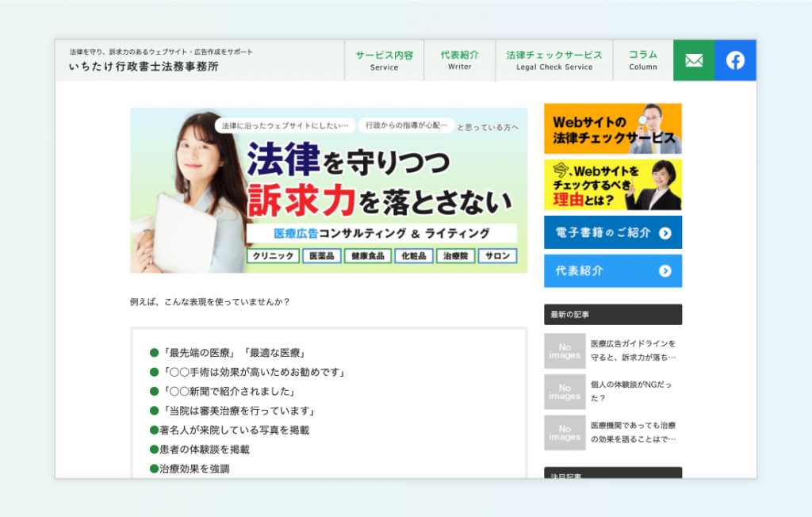Click the green mail envelope icon
This screenshot has height=517, width=812.
[x=694, y=60]
